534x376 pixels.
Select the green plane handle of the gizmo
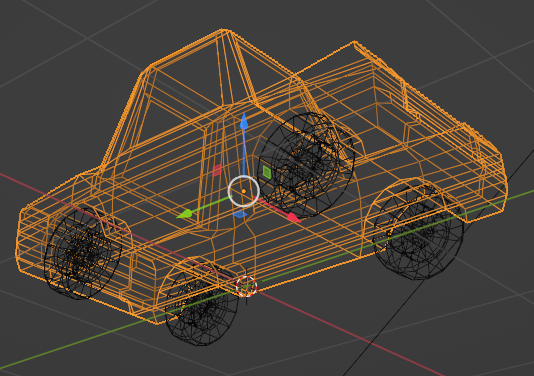point(267,172)
